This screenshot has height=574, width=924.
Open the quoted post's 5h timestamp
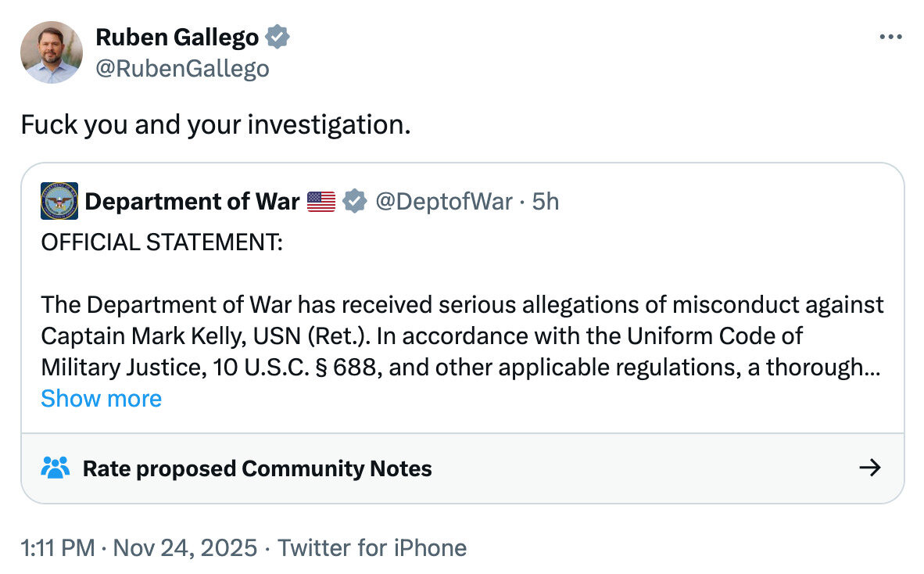[546, 202]
